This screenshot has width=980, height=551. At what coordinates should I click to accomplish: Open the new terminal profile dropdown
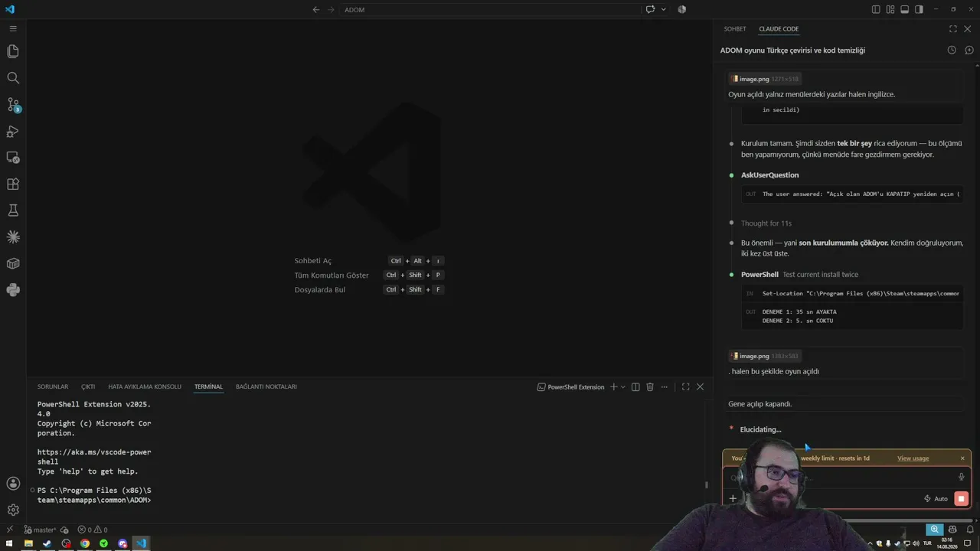(623, 387)
